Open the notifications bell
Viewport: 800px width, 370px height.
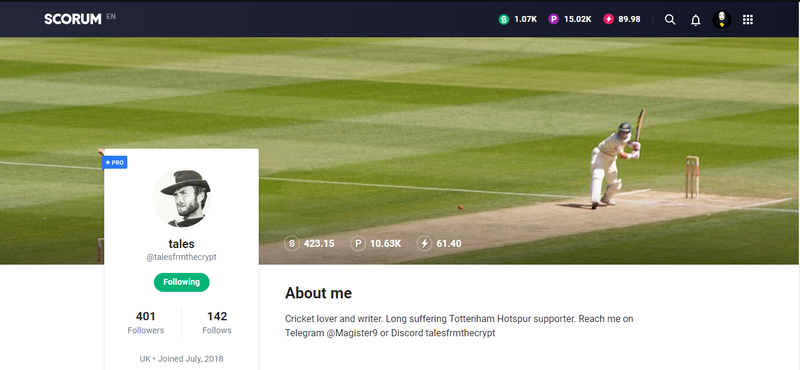pos(695,20)
